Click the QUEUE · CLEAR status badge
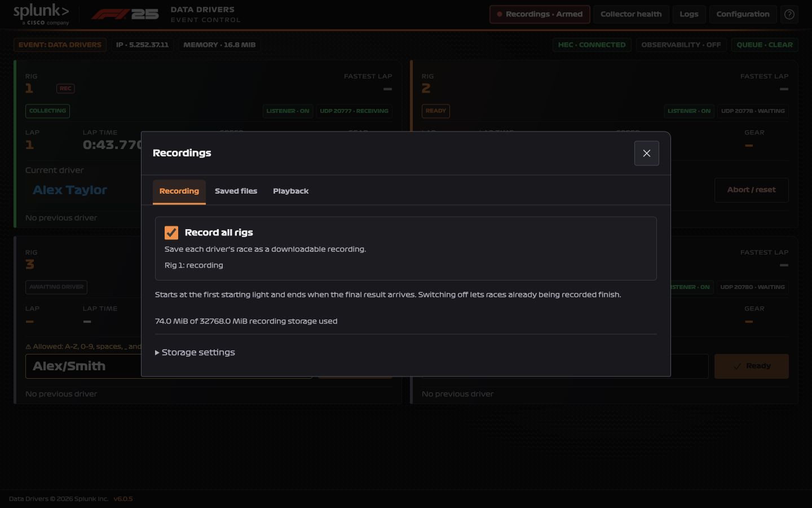Image resolution: width=812 pixels, height=508 pixels. (765, 45)
